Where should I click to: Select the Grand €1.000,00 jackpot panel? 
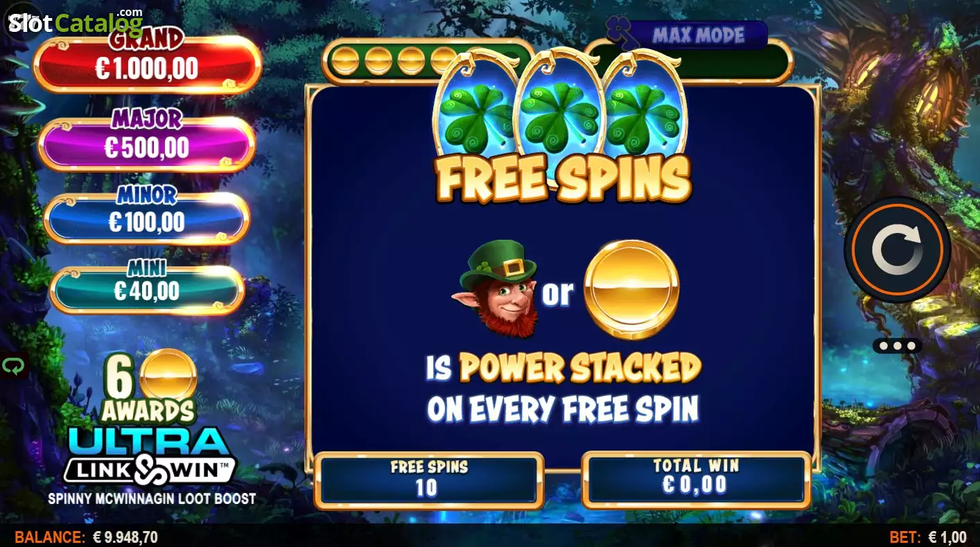tap(147, 64)
